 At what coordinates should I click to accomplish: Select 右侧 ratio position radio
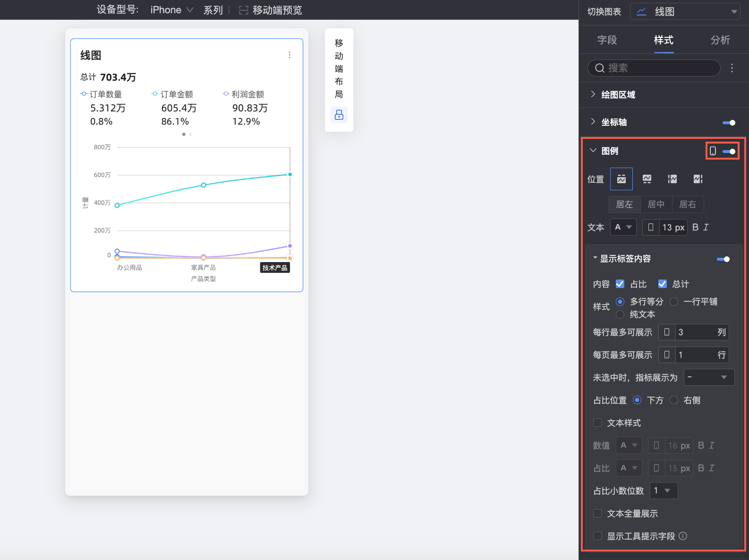674,400
